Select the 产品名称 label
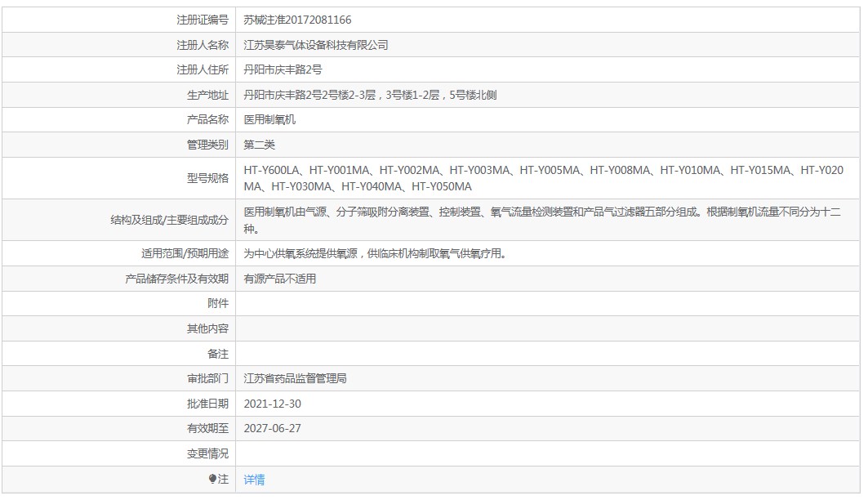Image resolution: width=868 pixels, height=500 pixels. coord(207,119)
